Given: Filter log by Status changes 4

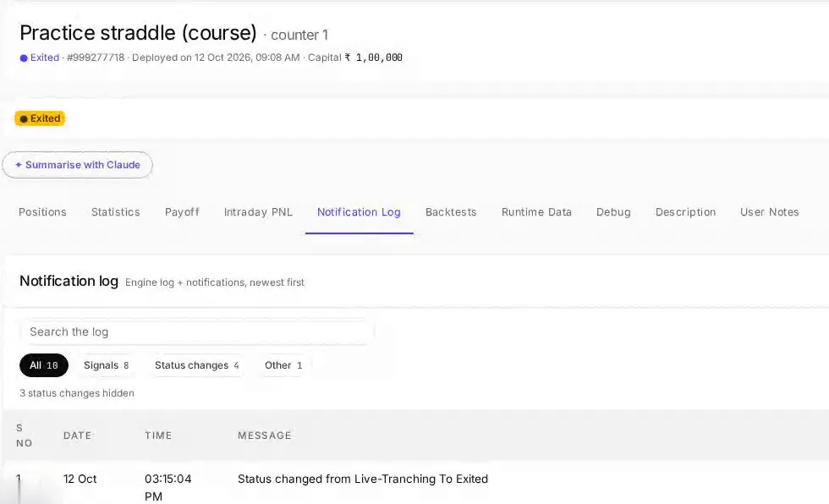Looking at the screenshot, I should (196, 365).
